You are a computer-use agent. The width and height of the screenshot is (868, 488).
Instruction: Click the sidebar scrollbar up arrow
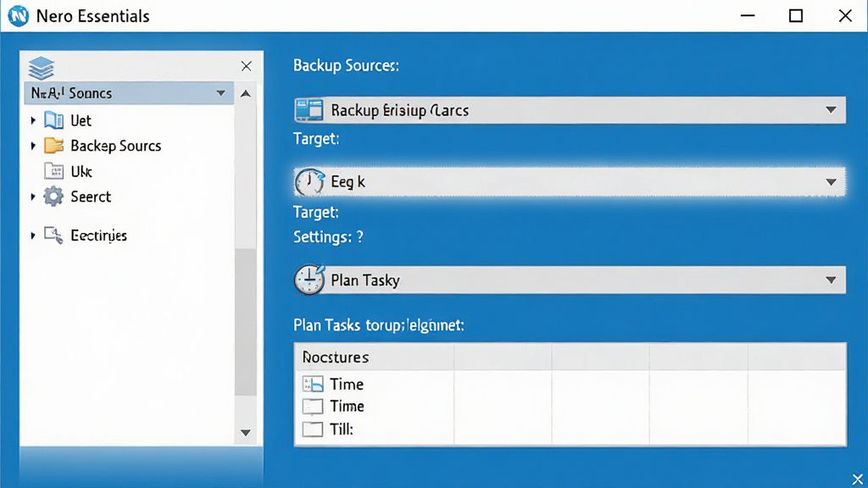pos(246,93)
